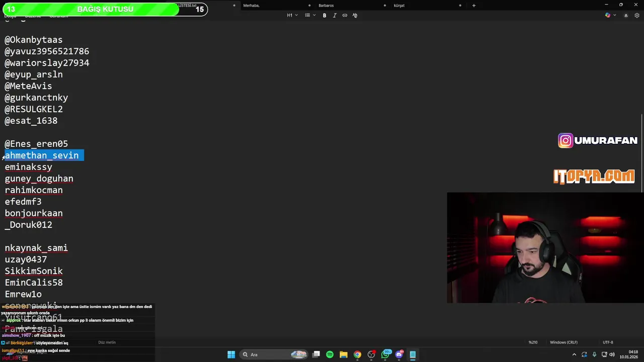Open the account profile icon in Notepad
This screenshot has width=644, height=362.
(x=626, y=16)
